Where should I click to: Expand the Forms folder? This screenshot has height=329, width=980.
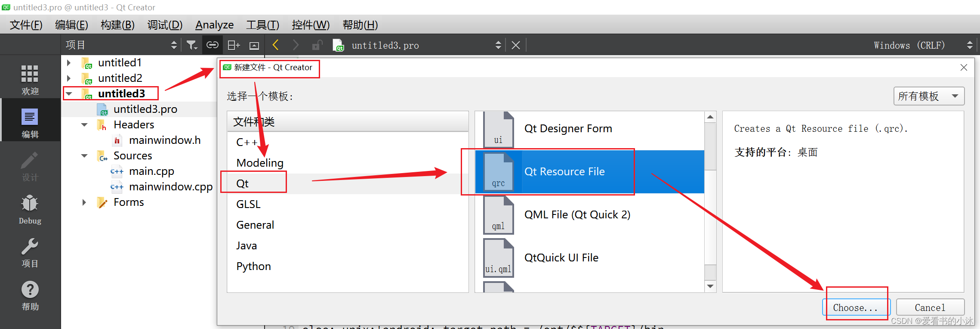coord(84,202)
